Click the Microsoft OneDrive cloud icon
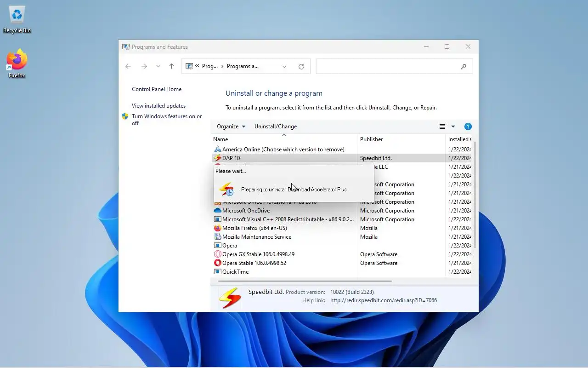Viewport: 588px width, 368px height. click(218, 211)
